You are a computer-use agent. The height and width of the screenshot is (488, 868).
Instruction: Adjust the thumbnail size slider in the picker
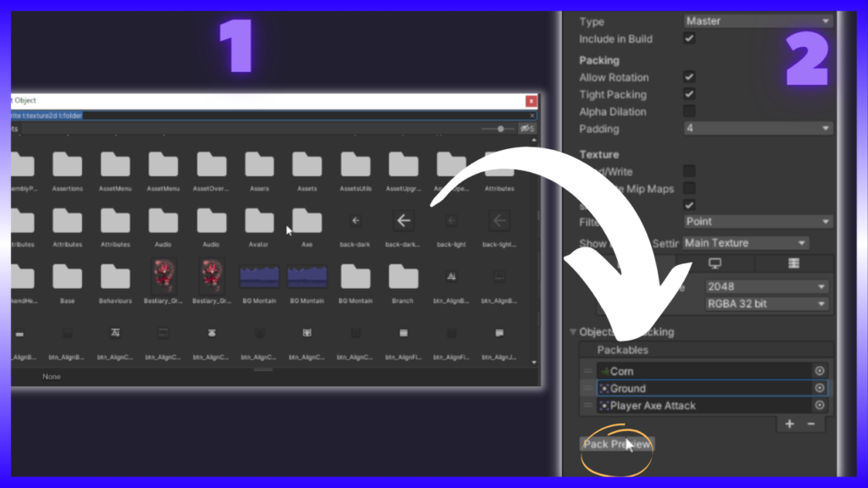(x=500, y=129)
